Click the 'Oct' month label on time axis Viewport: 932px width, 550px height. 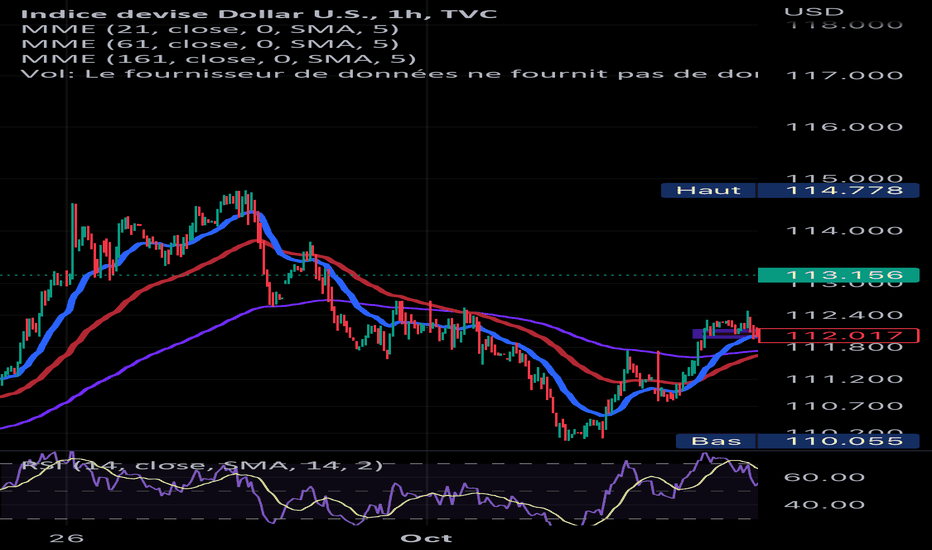426,538
